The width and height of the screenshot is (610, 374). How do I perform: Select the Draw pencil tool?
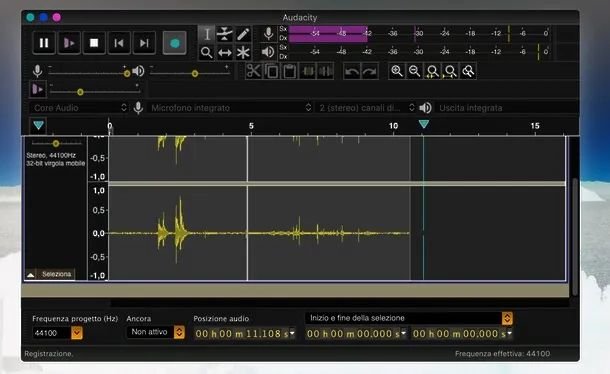click(x=243, y=34)
